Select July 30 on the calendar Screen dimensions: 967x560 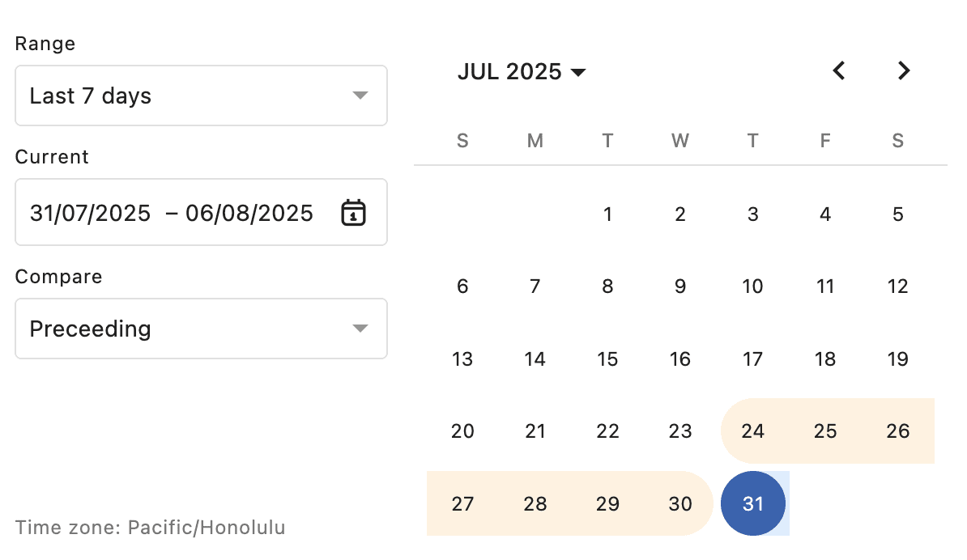680,503
